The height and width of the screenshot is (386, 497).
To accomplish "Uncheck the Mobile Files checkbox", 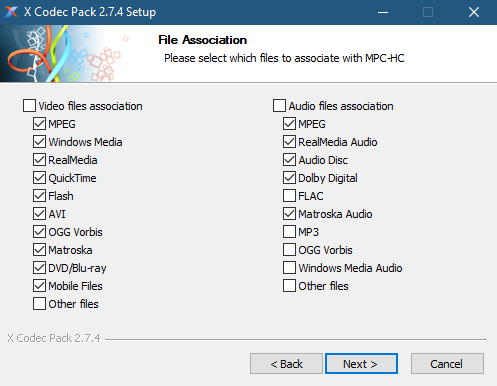I will (39, 286).
